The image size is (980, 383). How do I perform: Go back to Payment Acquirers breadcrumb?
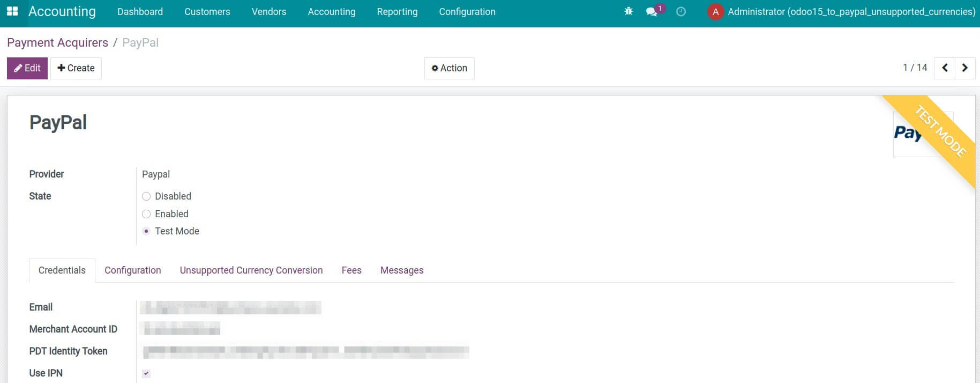57,42
